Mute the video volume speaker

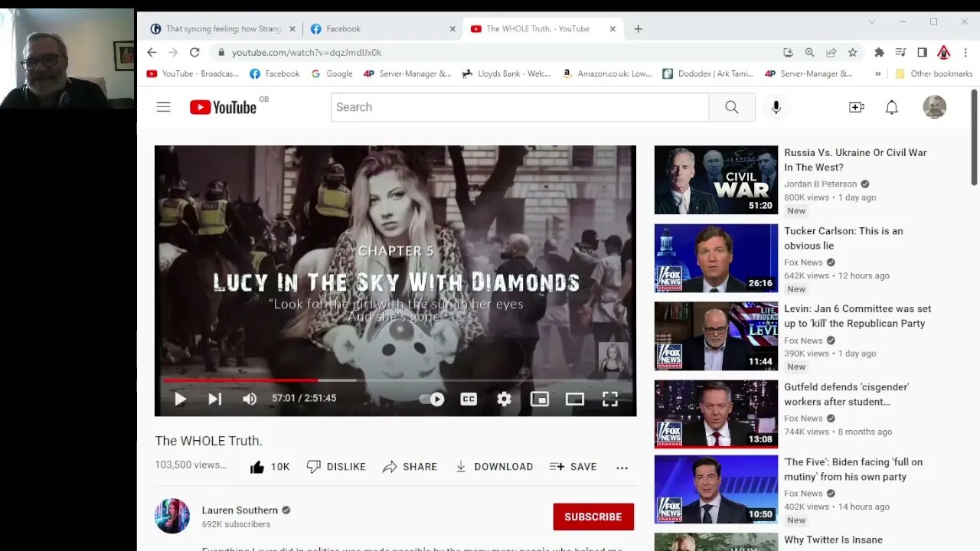pyautogui.click(x=250, y=399)
